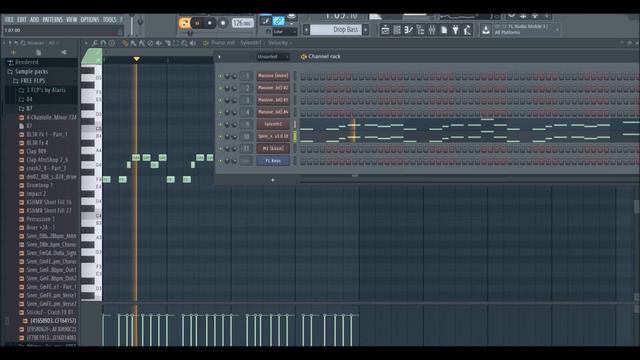Open the ADD menu
640x360 pixels.
click(x=35, y=20)
